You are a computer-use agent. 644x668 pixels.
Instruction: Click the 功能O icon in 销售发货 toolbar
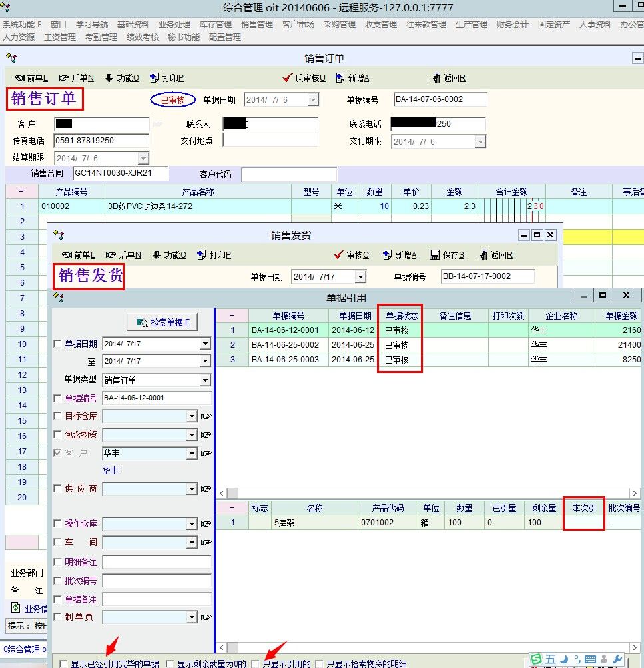(157, 255)
